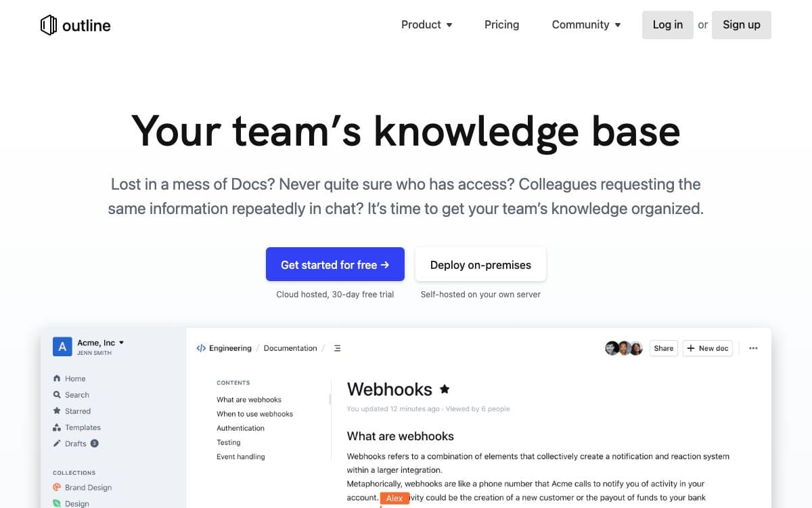The width and height of the screenshot is (812, 508).
Task: Click the Log in button
Action: pos(667,25)
